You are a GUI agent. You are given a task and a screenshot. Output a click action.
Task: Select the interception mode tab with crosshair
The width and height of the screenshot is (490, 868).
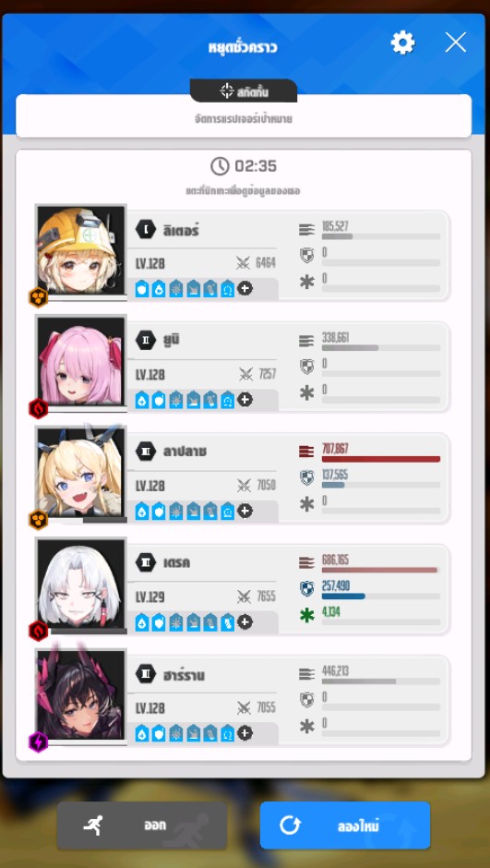coord(244,91)
